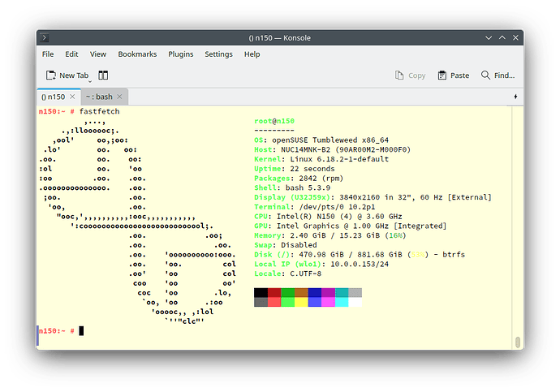The image size is (560, 392).
Task: Click '10.0.0.153/24' IP address
Action: pyautogui.click(x=360, y=265)
